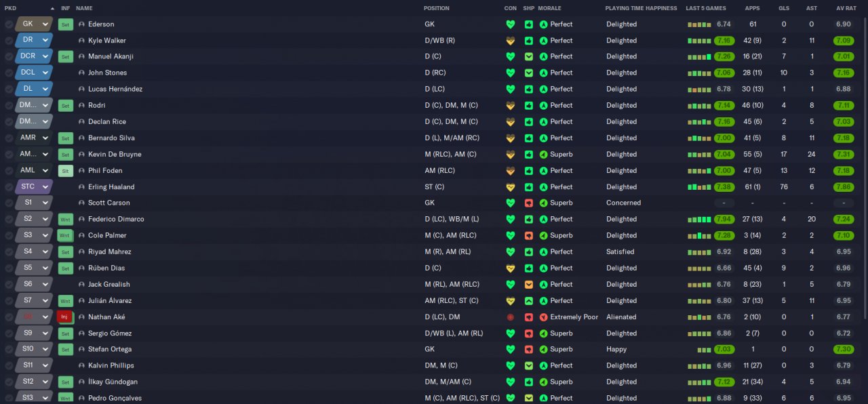Click the Wnt badge beside Federico Dimarco
The width and height of the screenshot is (868, 404).
(65, 220)
